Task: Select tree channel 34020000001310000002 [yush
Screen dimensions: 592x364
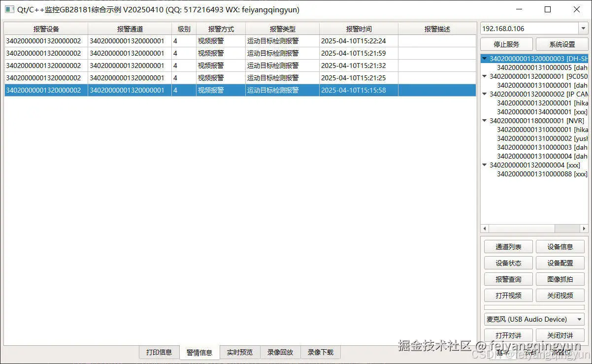Action: [542, 138]
